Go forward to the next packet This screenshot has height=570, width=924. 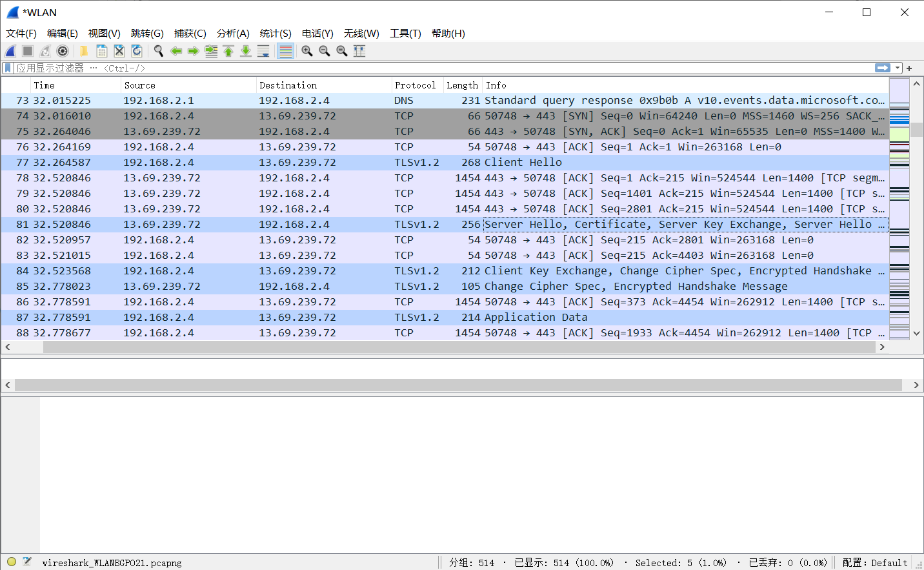pos(193,51)
